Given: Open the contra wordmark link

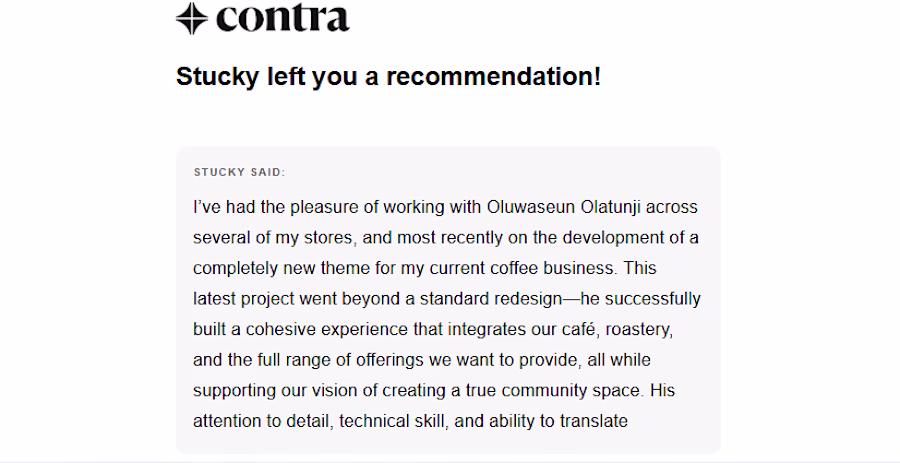Looking at the screenshot, I should click(283, 18).
